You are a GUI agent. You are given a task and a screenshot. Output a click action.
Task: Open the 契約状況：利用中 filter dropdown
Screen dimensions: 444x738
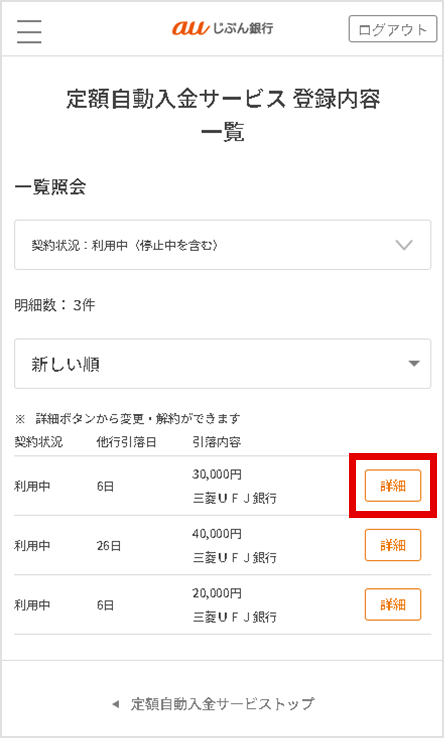click(x=222, y=245)
